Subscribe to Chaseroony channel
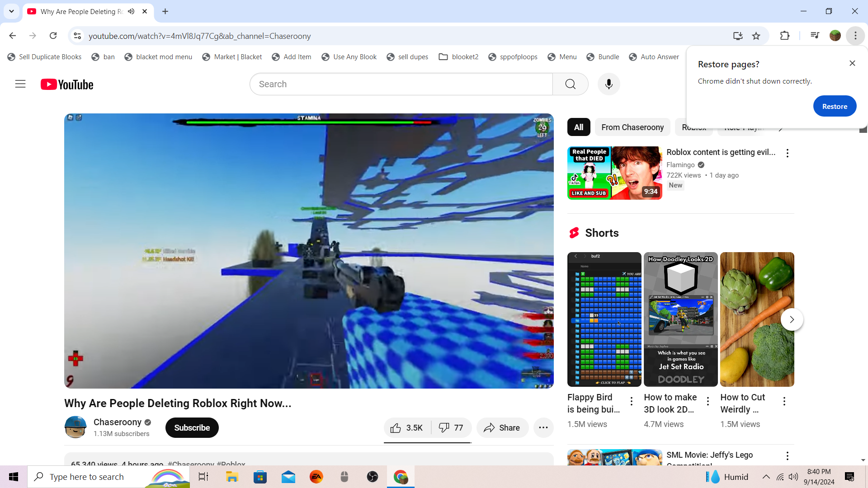868x488 pixels. tap(192, 428)
